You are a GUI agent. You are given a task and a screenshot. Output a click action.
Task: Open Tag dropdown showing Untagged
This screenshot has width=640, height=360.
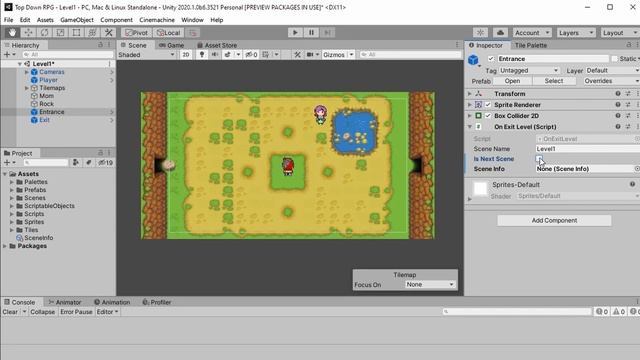(529, 71)
